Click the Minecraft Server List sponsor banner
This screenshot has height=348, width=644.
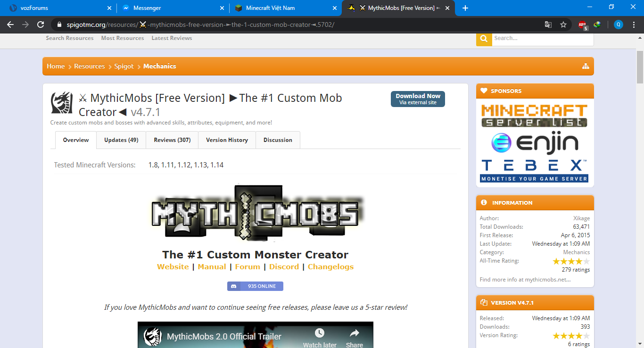pyautogui.click(x=535, y=116)
